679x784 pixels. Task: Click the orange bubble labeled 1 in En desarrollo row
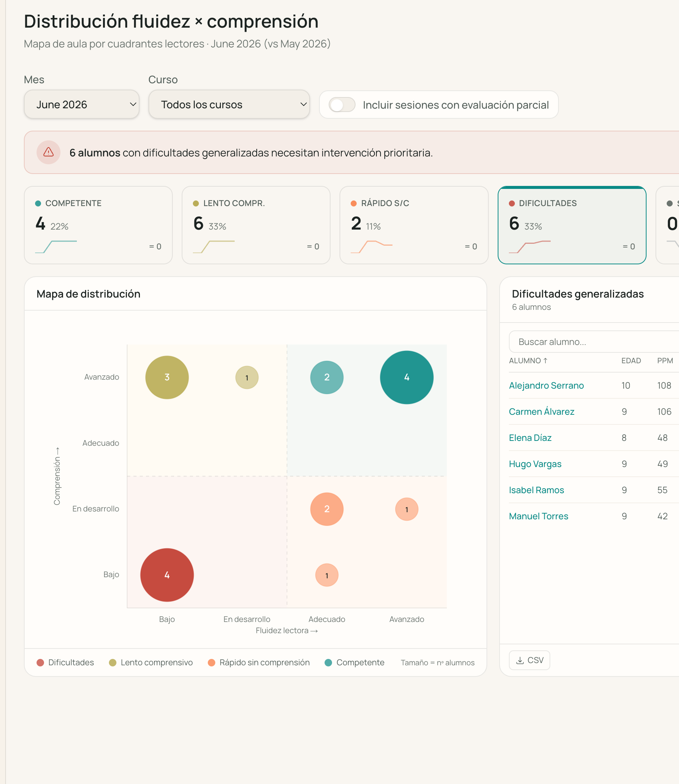point(407,509)
